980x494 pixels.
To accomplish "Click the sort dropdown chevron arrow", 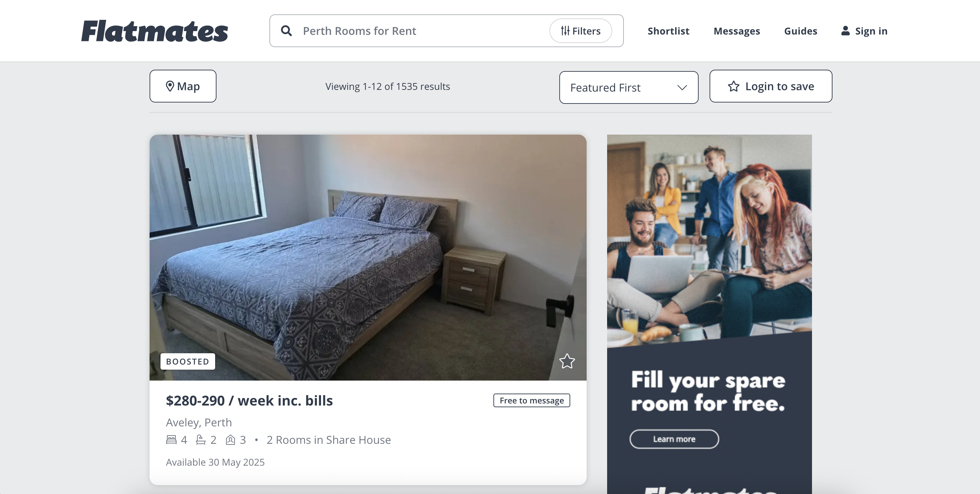I will [682, 87].
